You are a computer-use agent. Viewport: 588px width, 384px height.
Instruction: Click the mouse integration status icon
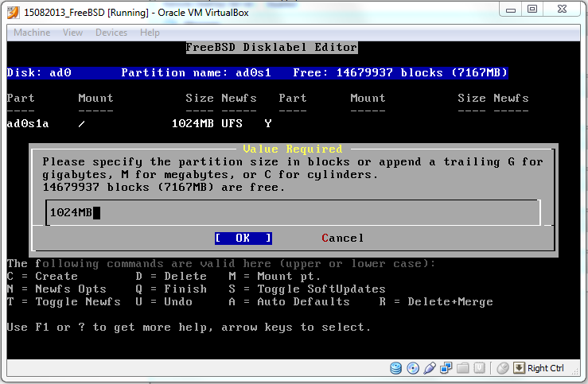pos(503,368)
